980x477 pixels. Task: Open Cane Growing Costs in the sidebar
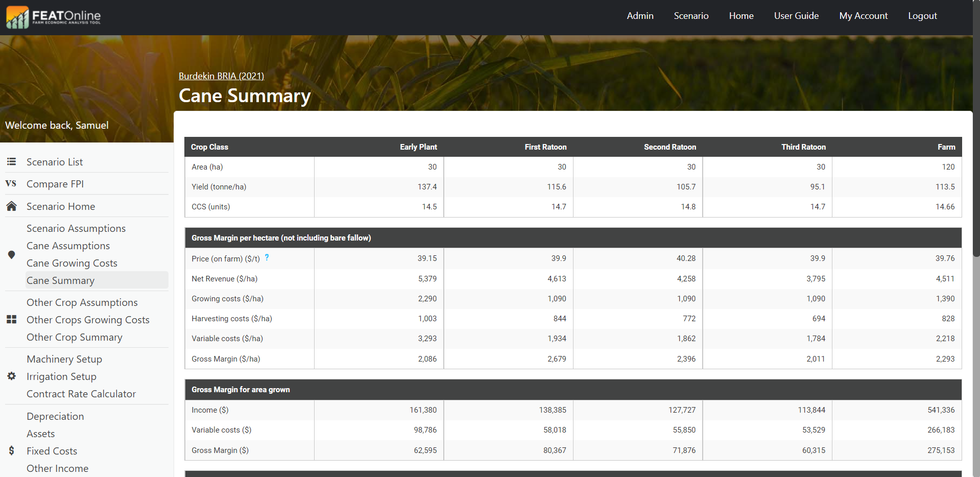click(x=72, y=263)
